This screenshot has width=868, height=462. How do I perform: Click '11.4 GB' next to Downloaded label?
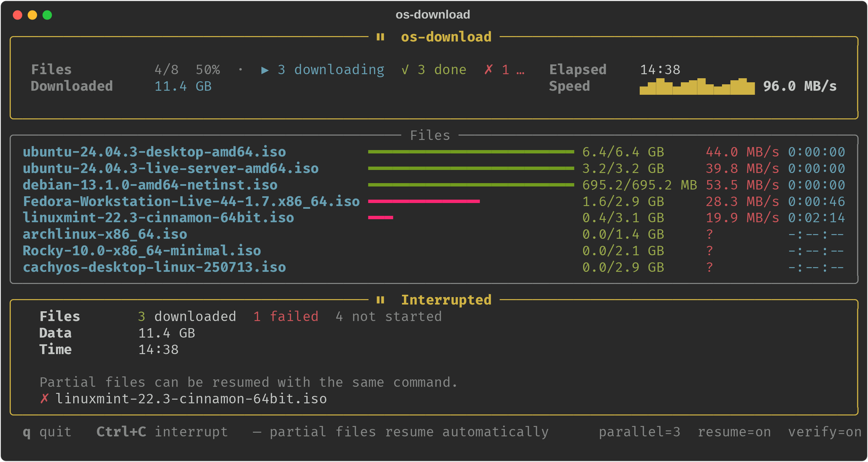click(183, 86)
